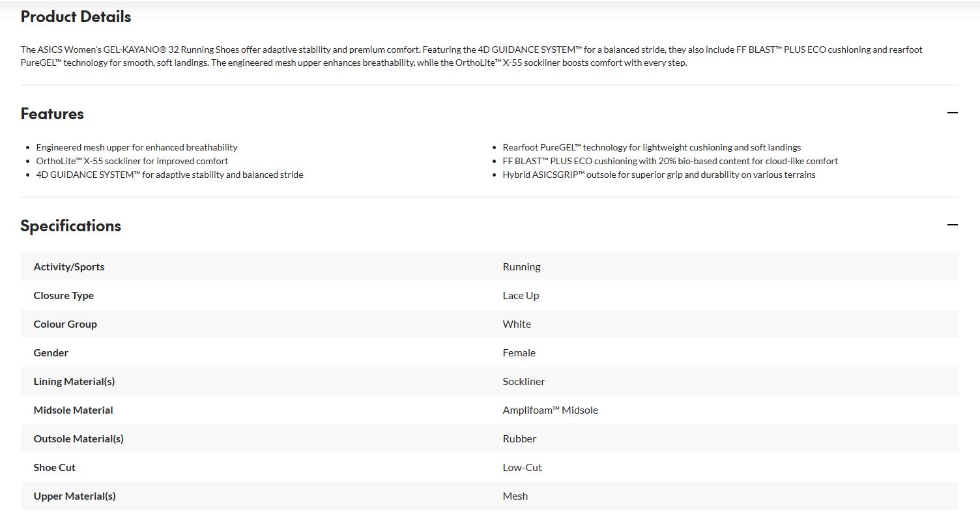980x529 pixels.
Task: Click the Midsole Material label
Action: [73, 410]
